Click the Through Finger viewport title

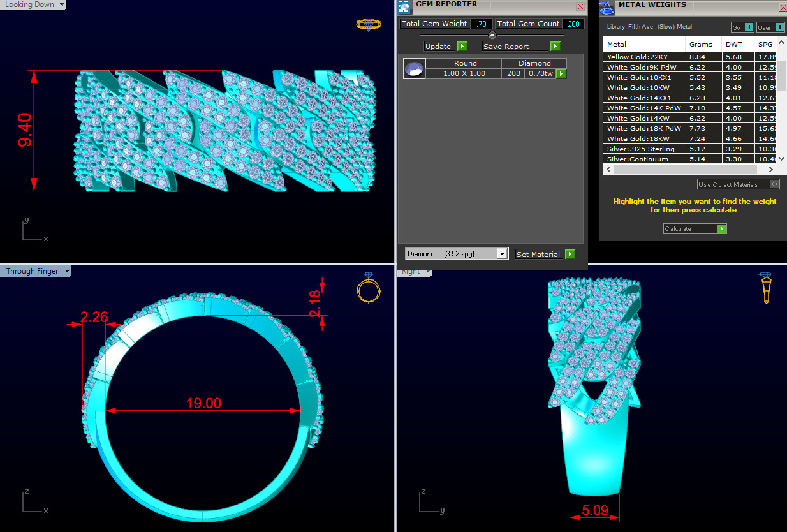click(x=32, y=271)
